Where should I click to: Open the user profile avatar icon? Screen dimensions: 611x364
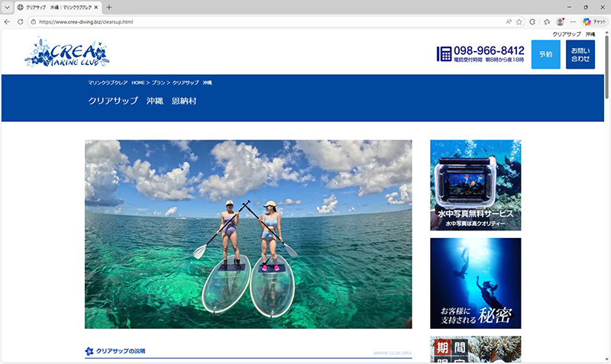pos(560,21)
